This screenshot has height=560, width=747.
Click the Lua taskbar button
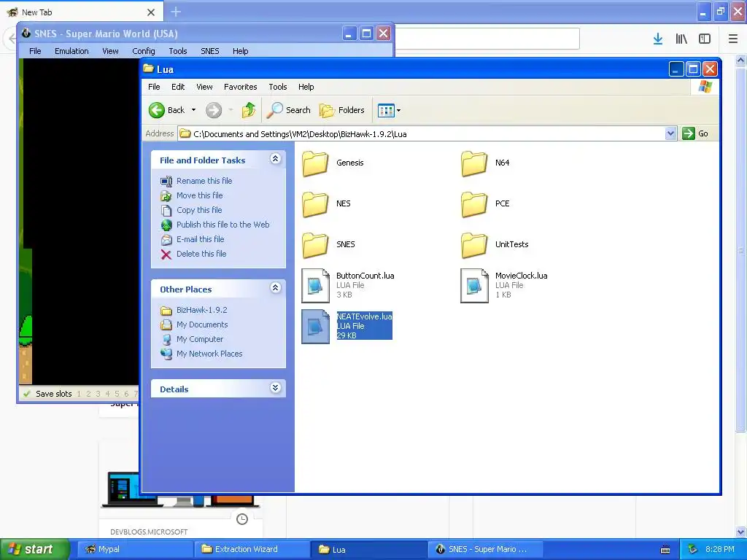coord(368,549)
